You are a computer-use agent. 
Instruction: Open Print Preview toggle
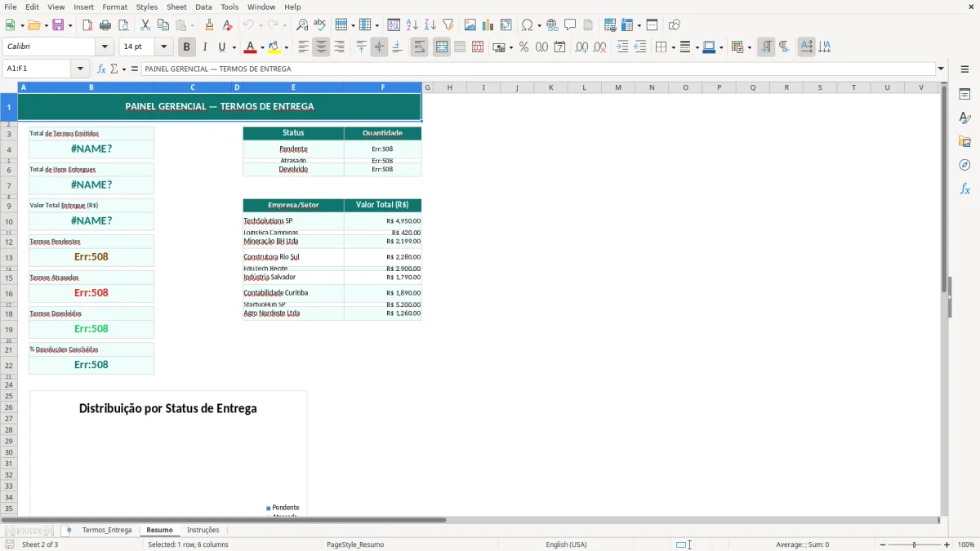123,25
